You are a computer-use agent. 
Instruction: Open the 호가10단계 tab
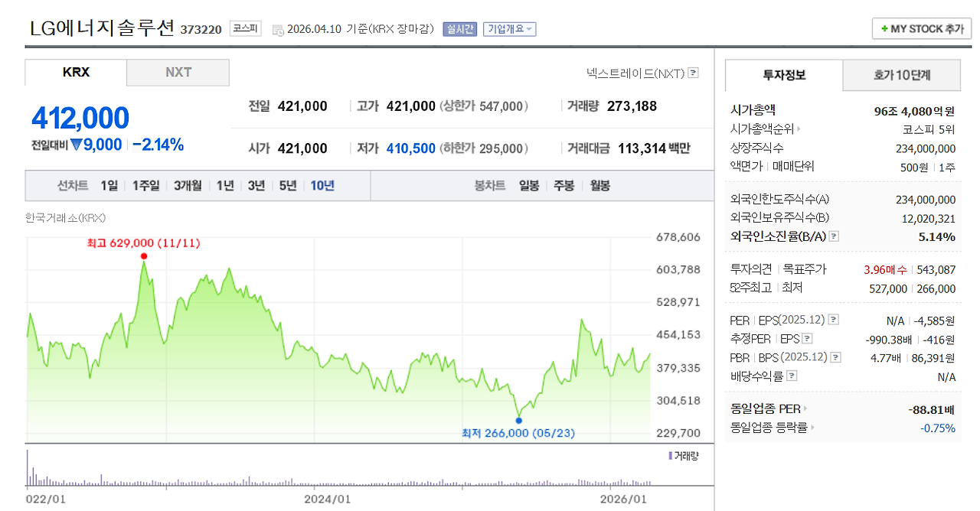click(x=902, y=75)
